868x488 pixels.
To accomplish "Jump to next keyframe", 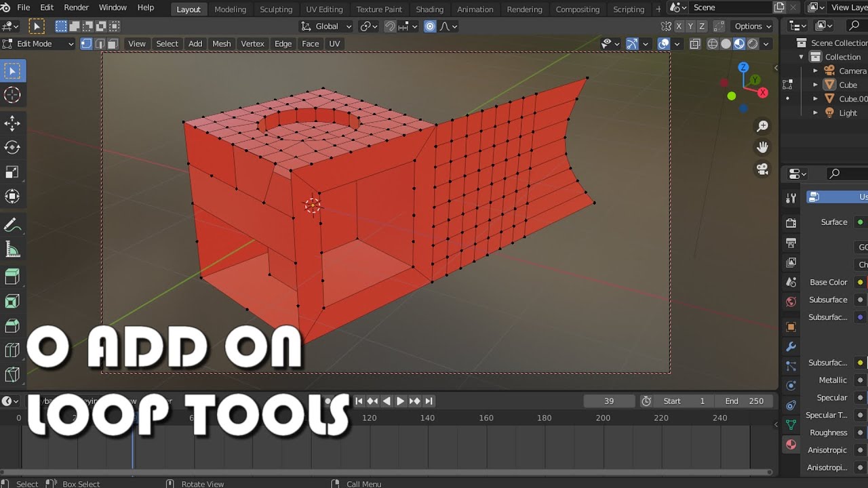I will (x=414, y=401).
